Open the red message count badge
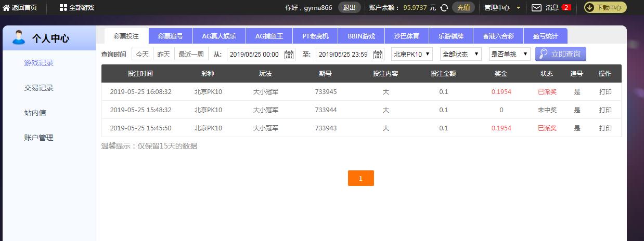This screenshot has width=644, height=241. (566, 8)
